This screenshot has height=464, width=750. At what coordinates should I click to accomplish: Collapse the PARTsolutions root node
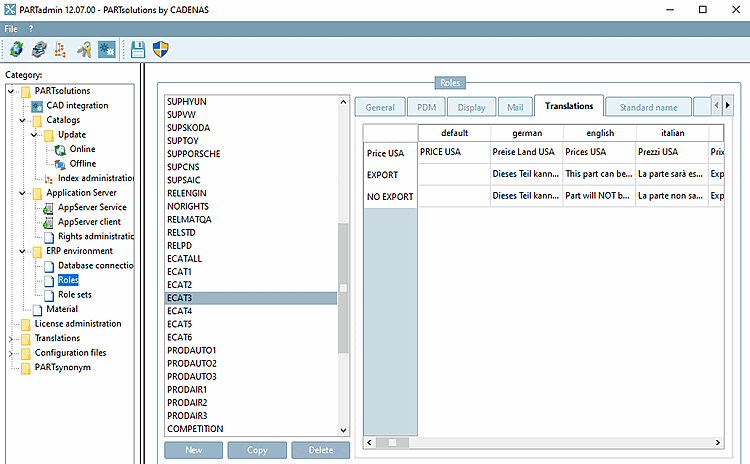point(11,91)
